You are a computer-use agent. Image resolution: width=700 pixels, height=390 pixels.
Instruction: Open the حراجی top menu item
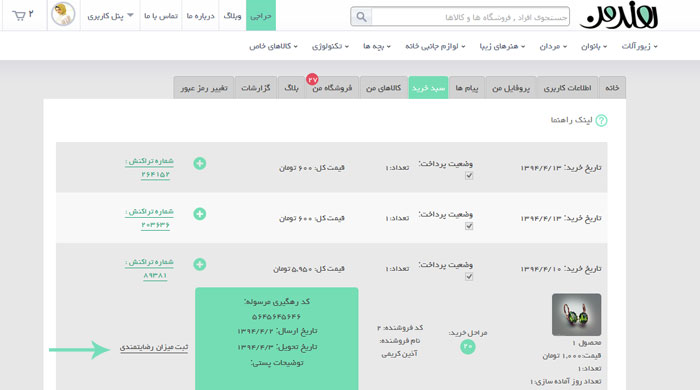pos(261,16)
